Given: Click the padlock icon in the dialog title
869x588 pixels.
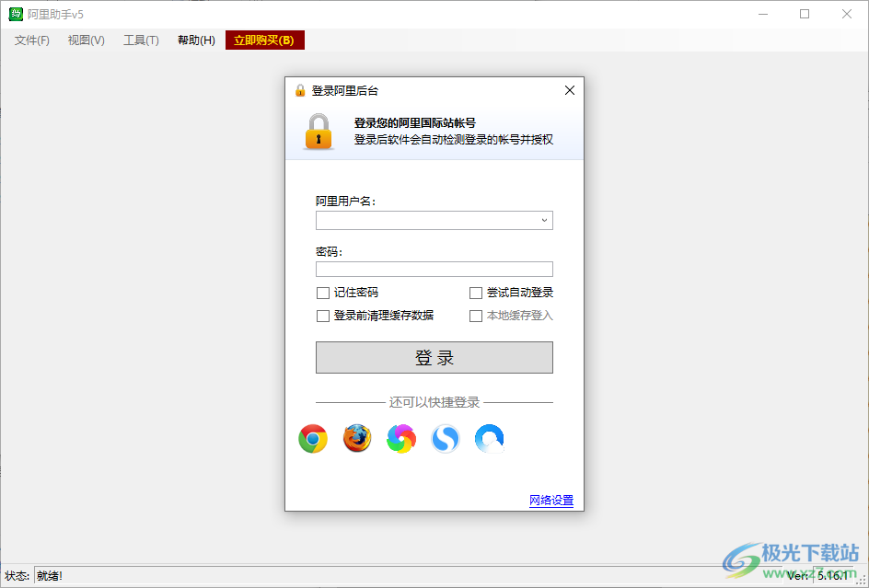Looking at the screenshot, I should click(298, 90).
